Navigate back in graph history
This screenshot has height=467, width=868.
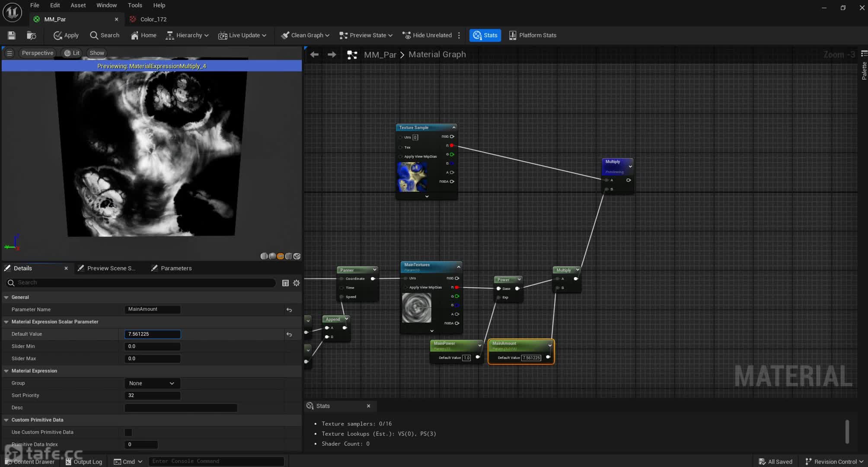[314, 54]
